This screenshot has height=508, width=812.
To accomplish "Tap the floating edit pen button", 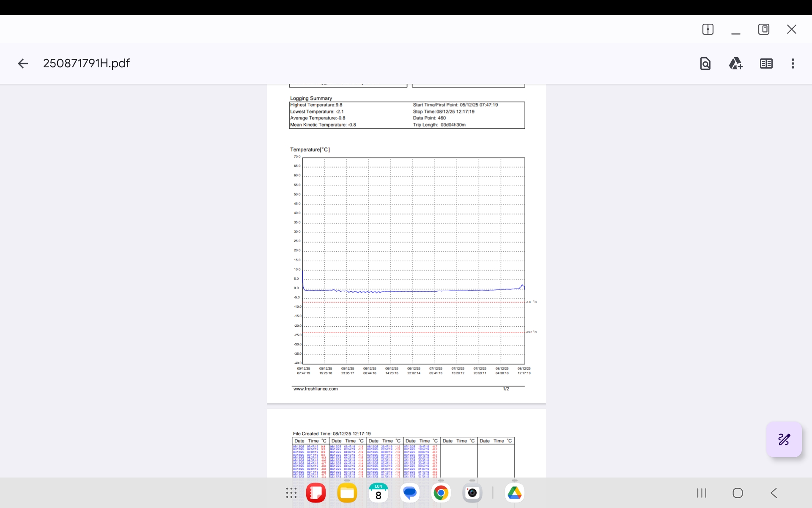I will click(x=784, y=439).
